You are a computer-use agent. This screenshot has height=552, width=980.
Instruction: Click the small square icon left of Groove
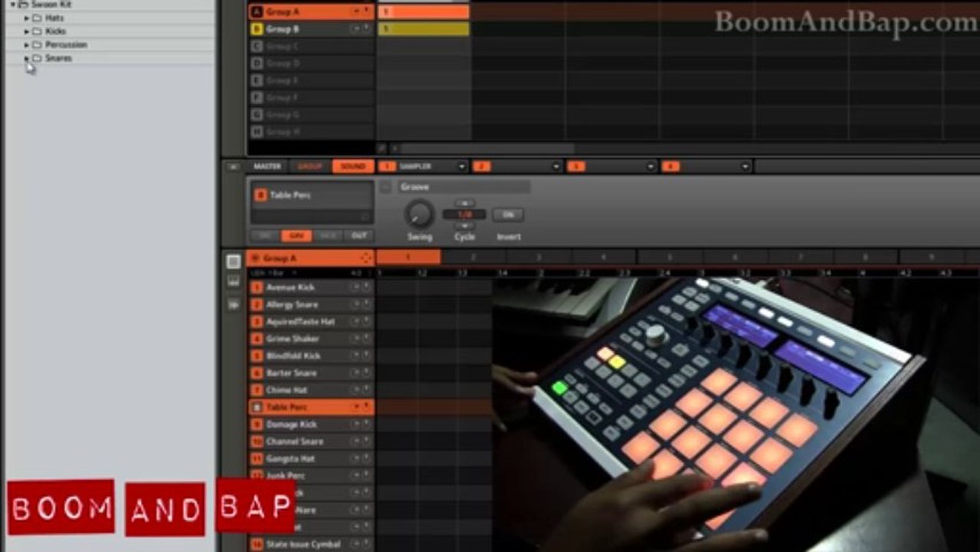click(x=386, y=187)
